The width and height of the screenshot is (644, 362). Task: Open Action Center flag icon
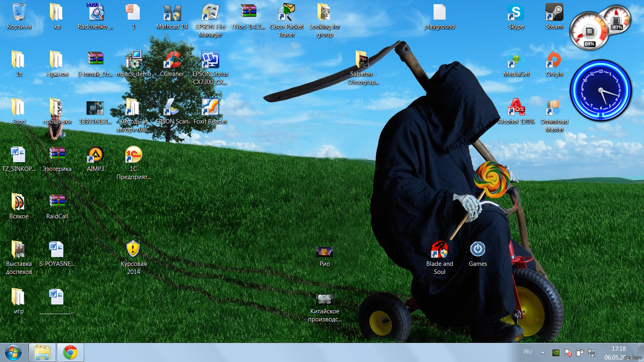(568, 353)
